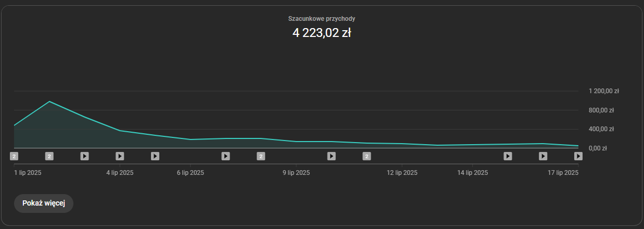
Task: Select the 6 lip 2025 date label
Action: tap(191, 173)
